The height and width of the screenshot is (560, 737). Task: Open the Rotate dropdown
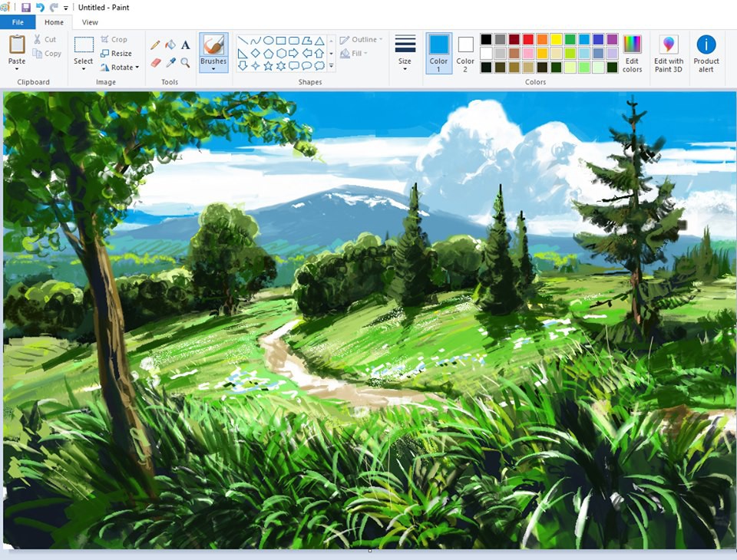(x=120, y=68)
